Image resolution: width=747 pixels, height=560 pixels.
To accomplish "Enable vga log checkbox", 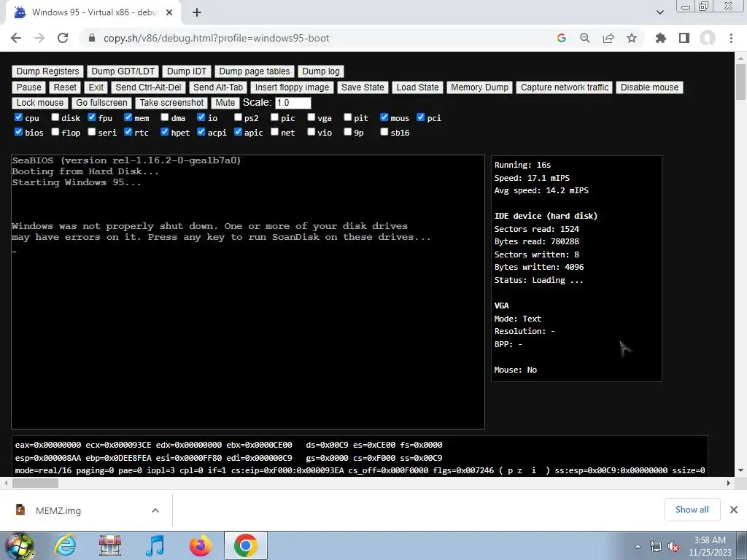I will pyautogui.click(x=311, y=117).
